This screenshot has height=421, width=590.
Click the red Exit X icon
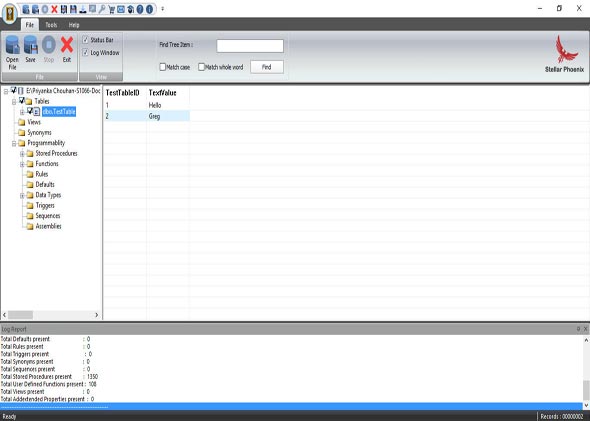tap(67, 45)
